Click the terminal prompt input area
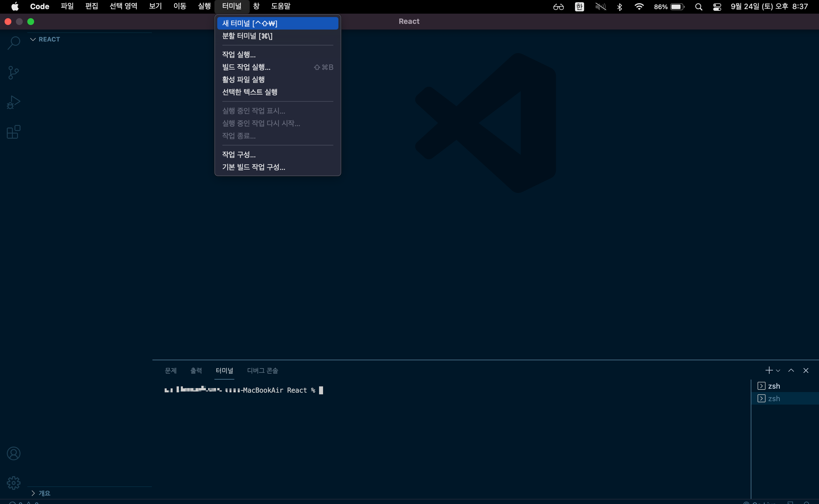The image size is (819, 504). pos(321,390)
